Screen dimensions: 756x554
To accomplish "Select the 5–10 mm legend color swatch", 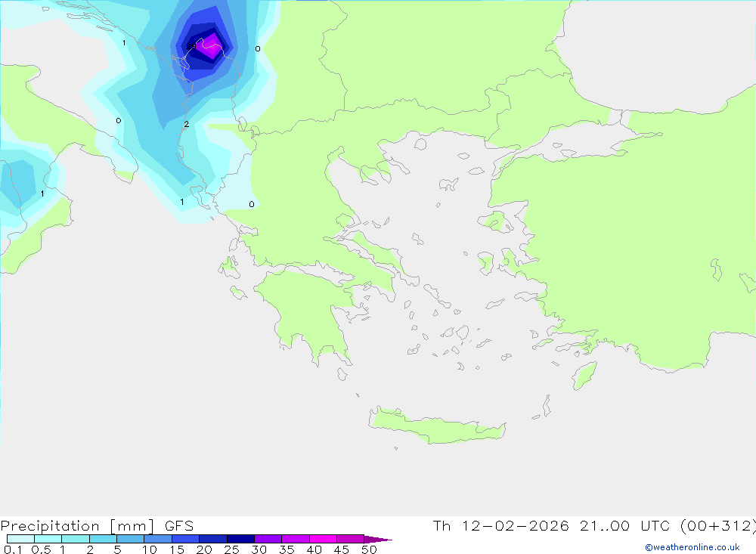I will 130,539.
